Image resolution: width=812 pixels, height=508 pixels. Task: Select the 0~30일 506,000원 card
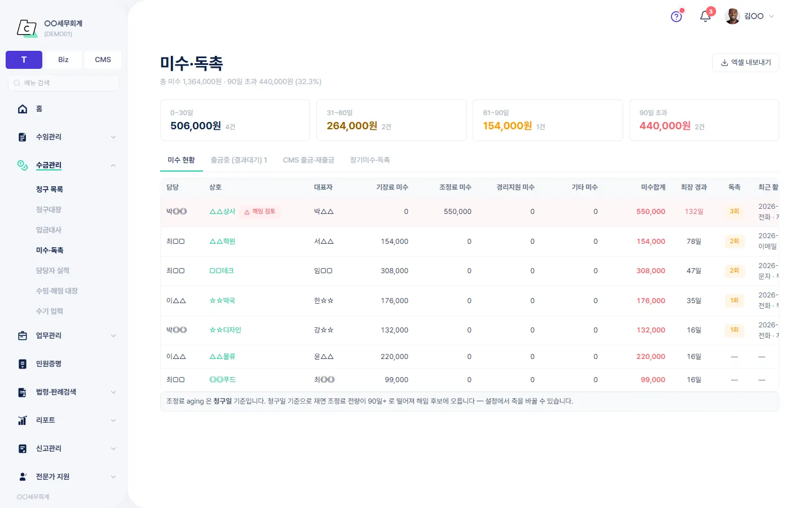[x=235, y=120]
